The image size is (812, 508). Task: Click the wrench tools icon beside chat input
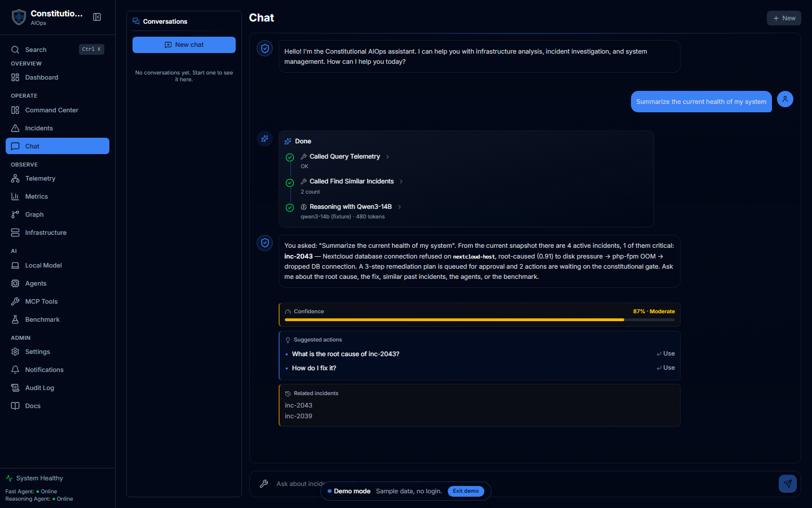point(264,484)
